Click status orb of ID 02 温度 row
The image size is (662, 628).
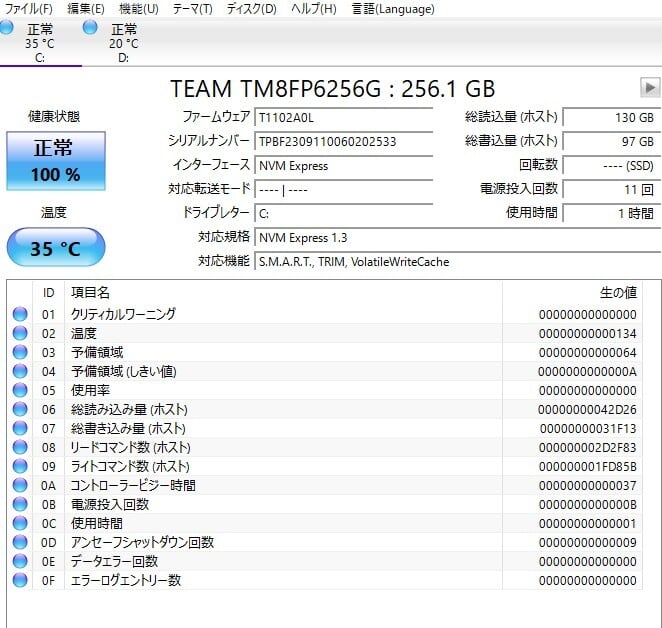coord(20,333)
